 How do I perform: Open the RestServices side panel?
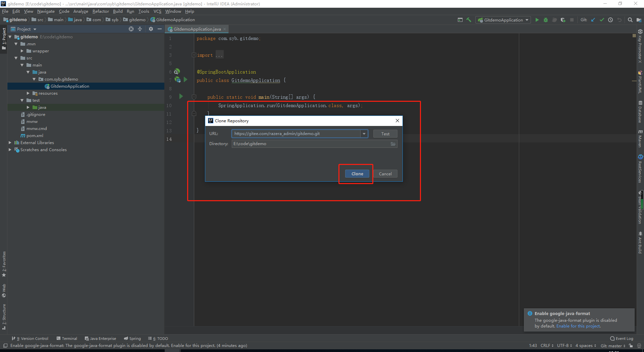pos(640,169)
